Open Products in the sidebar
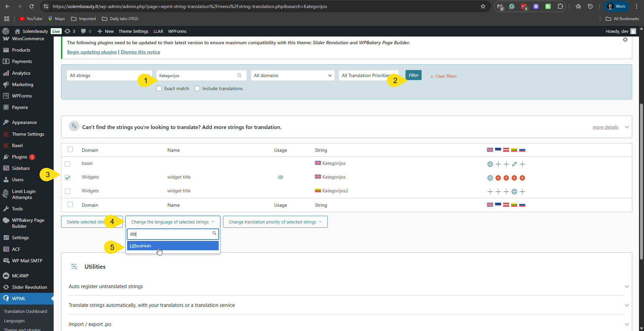 pyautogui.click(x=21, y=50)
